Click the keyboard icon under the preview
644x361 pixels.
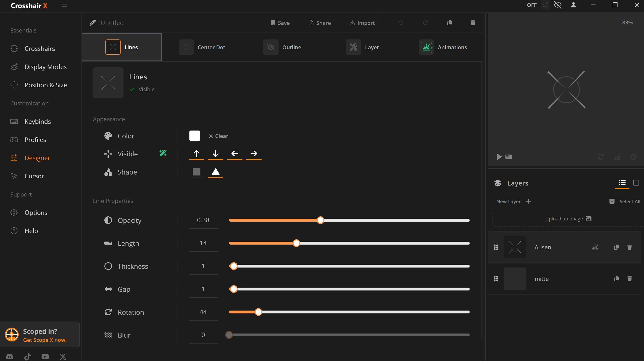click(509, 157)
